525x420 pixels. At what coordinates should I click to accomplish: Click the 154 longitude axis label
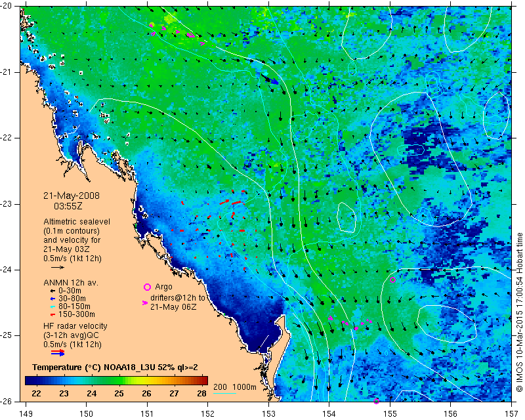tap(329, 414)
